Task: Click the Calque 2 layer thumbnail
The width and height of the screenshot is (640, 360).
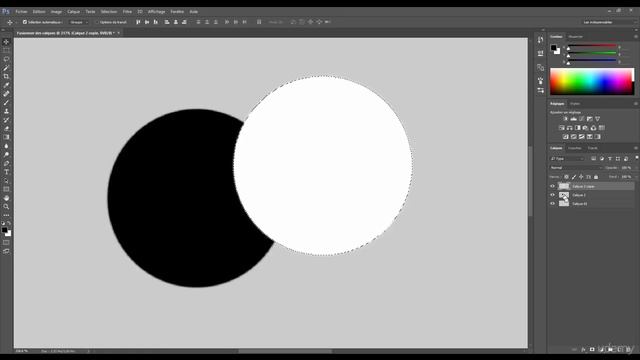Action: point(564,195)
